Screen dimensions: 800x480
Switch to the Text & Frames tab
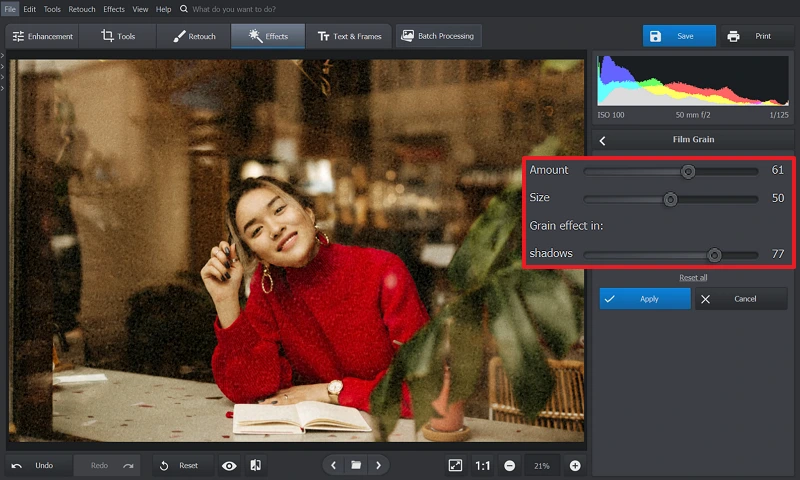(349, 36)
